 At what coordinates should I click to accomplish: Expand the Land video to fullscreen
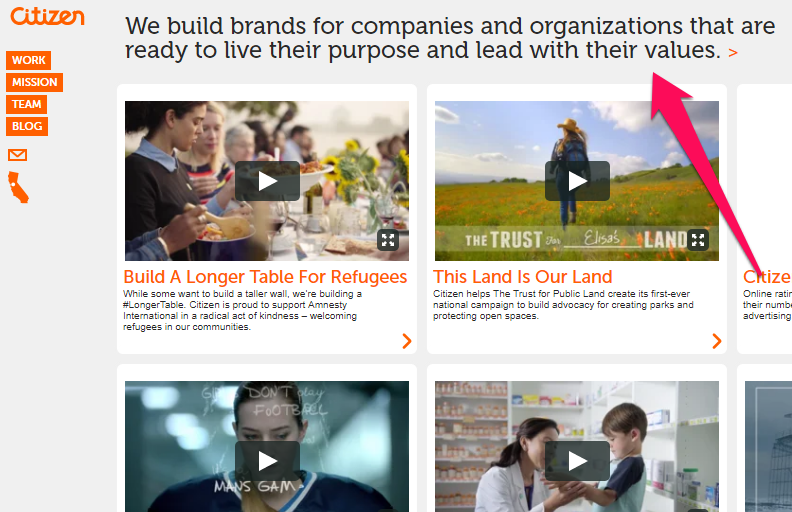(698, 240)
